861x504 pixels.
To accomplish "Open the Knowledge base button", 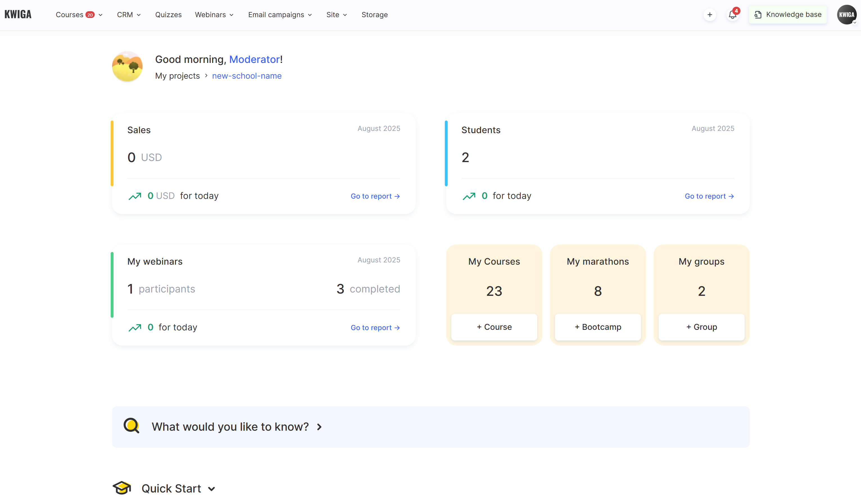I will point(788,15).
